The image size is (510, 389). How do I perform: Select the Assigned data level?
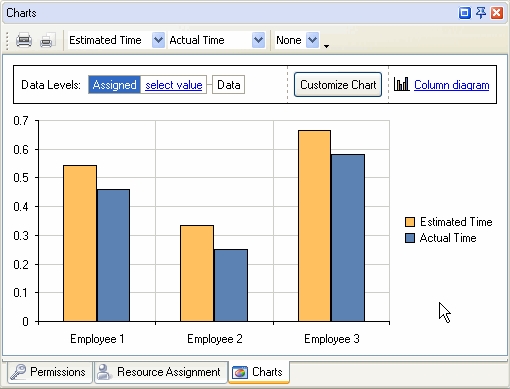pyautogui.click(x=114, y=85)
